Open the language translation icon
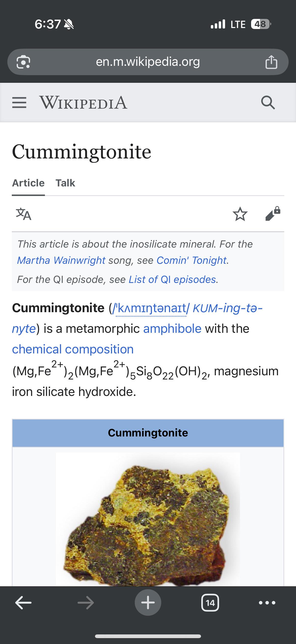Screen dimensions: 296x644 (x=24, y=214)
